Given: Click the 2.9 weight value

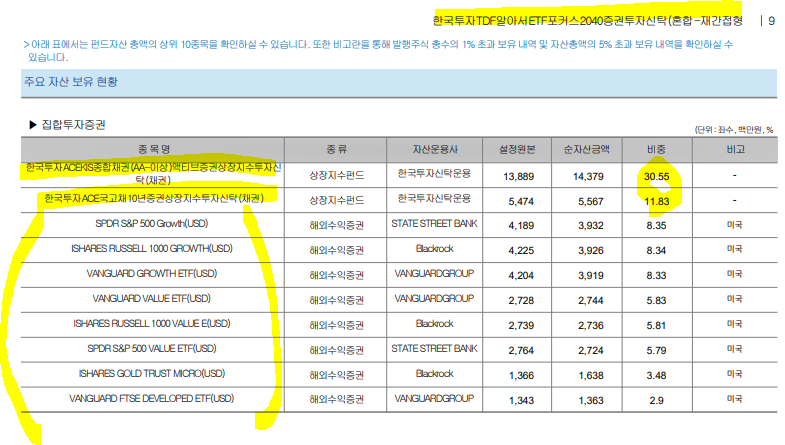Looking at the screenshot, I should [656, 400].
